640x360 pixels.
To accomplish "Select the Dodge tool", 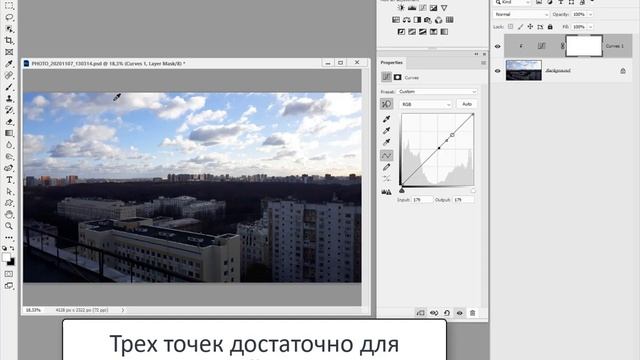I will point(9,156).
